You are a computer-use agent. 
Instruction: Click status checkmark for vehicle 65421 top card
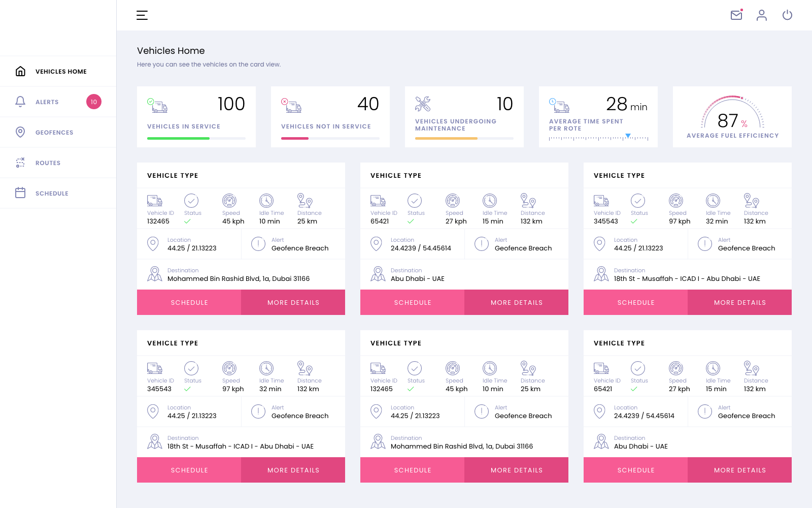[x=411, y=221]
